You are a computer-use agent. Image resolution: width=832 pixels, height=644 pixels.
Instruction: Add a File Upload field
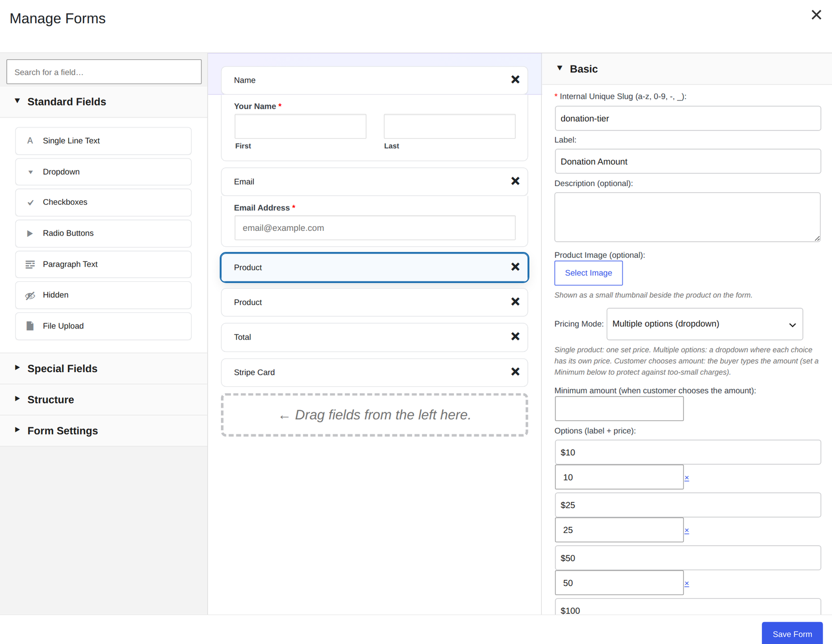click(x=103, y=326)
